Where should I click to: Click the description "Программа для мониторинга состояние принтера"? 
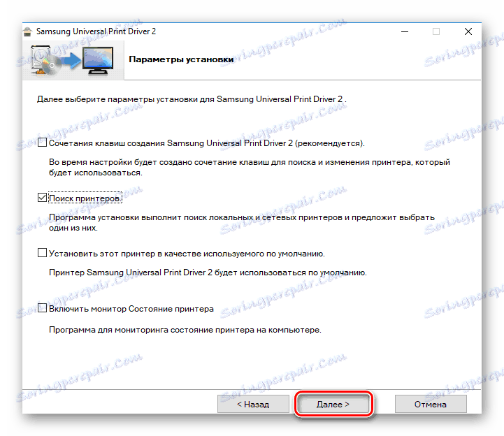185,330
